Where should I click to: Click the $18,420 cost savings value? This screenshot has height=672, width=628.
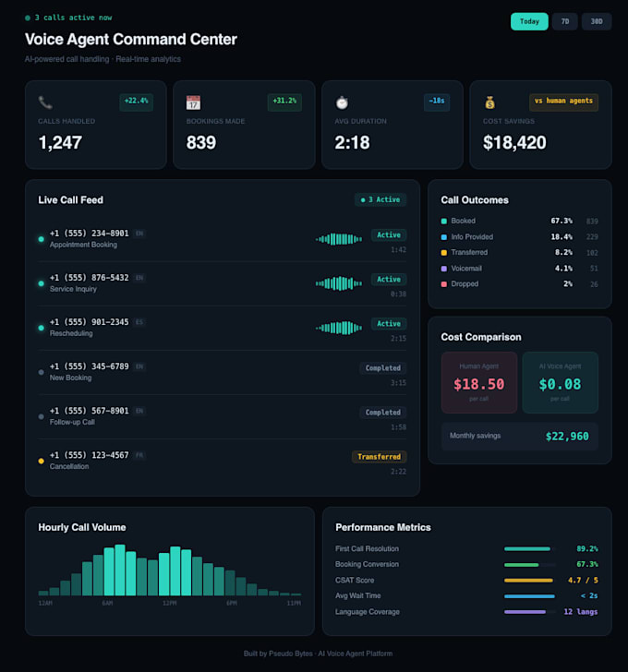tap(514, 143)
